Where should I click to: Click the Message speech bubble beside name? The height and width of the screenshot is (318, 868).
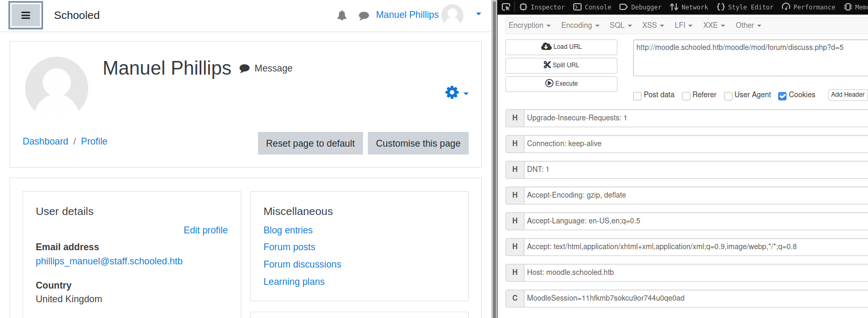244,68
